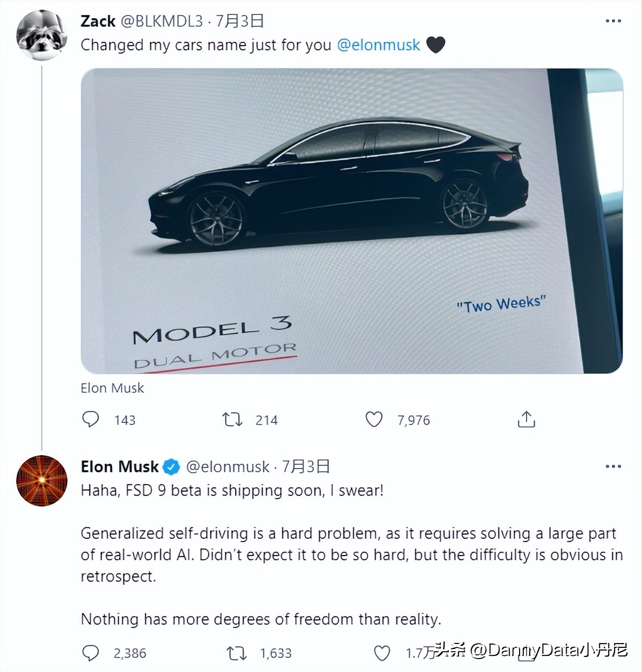Open Zack's tweet date 7月3日

pyautogui.click(x=240, y=21)
